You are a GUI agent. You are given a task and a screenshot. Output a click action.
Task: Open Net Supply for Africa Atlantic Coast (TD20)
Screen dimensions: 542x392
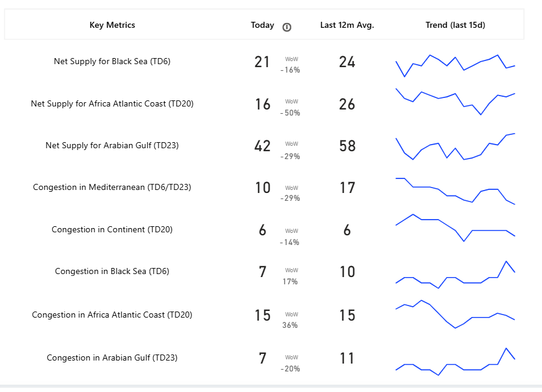tap(112, 103)
